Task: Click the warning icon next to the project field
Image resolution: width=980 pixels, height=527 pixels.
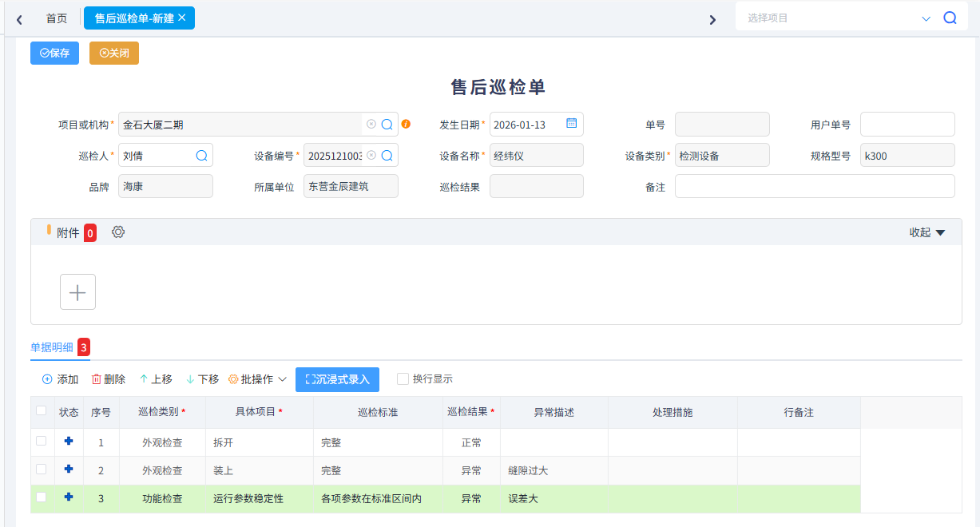Action: (406, 124)
